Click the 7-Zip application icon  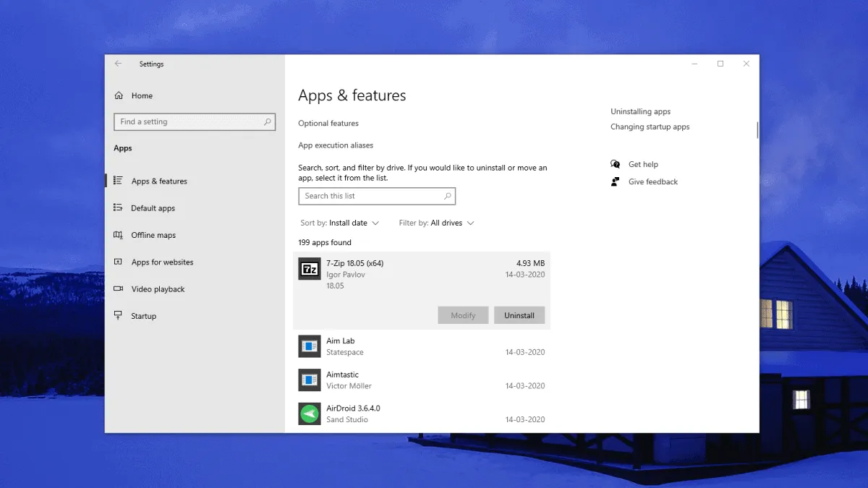(309, 268)
